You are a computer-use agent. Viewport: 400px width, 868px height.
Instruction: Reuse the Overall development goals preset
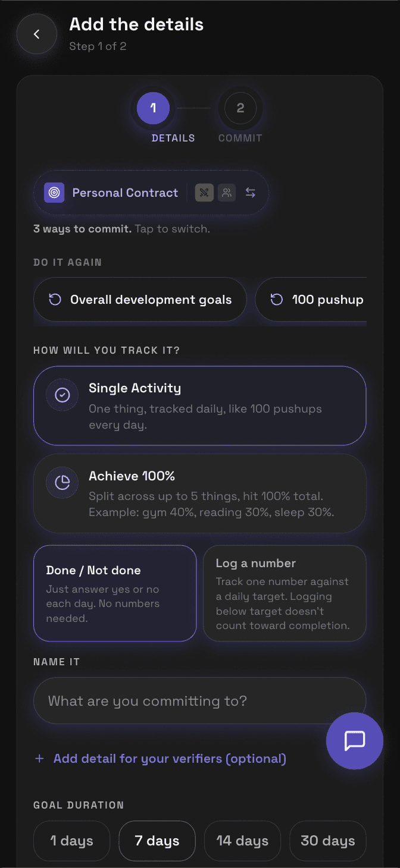pyautogui.click(x=140, y=300)
